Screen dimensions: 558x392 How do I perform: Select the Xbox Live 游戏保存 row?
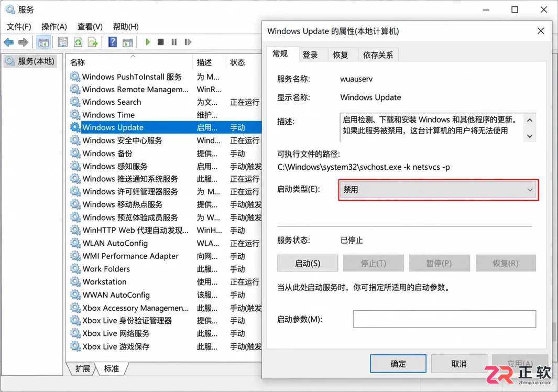point(165,346)
